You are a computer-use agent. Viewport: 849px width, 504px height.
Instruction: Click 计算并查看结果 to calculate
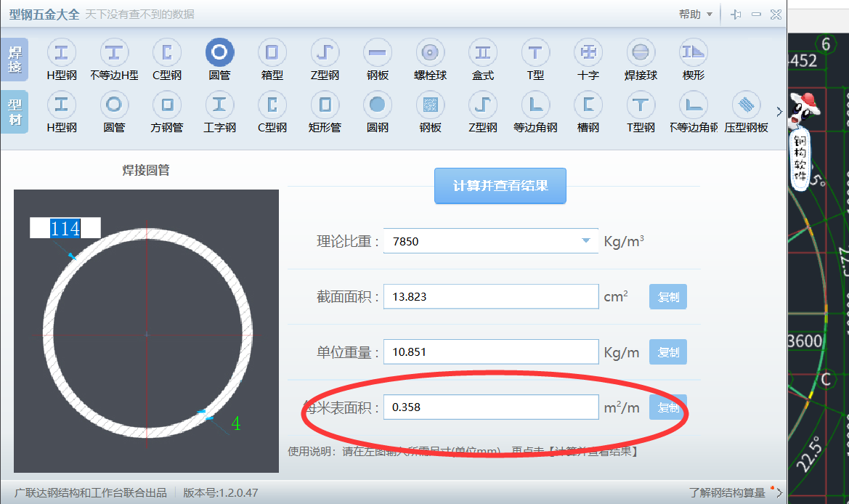500,186
